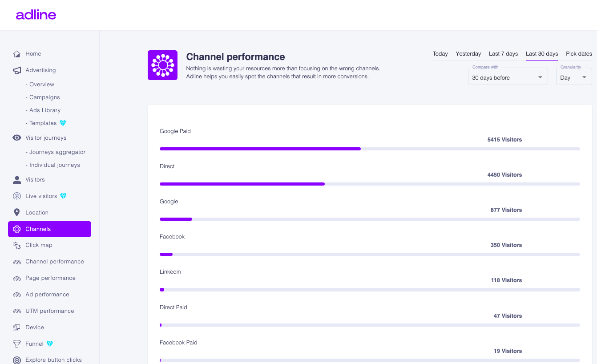Click the Click map cursor icon
The width and height of the screenshot is (597, 364).
tap(17, 245)
